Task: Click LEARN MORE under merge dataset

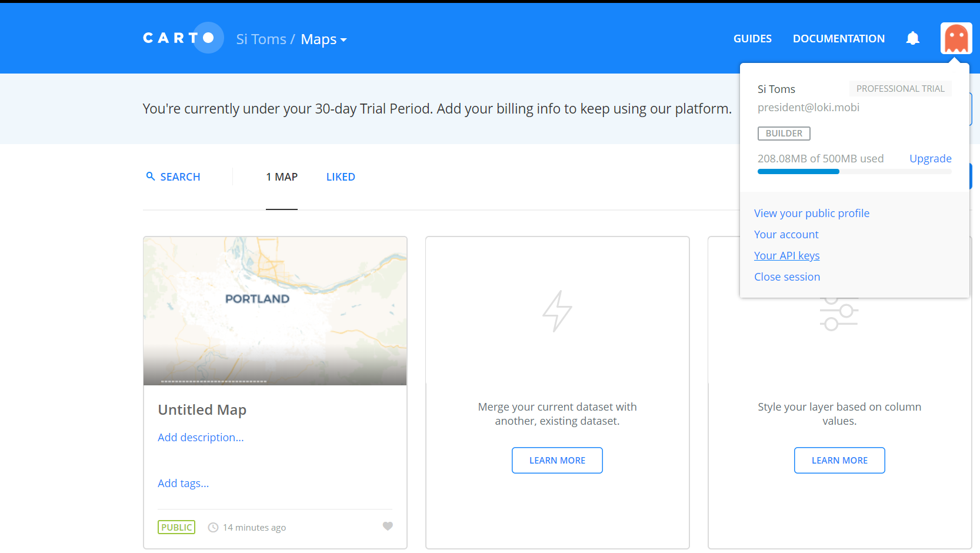Action: 557,461
